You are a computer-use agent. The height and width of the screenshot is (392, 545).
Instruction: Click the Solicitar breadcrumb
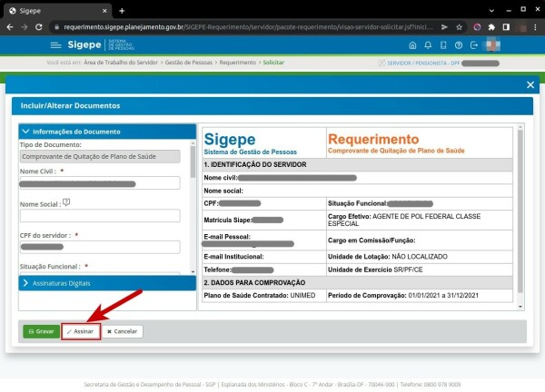[273, 63]
